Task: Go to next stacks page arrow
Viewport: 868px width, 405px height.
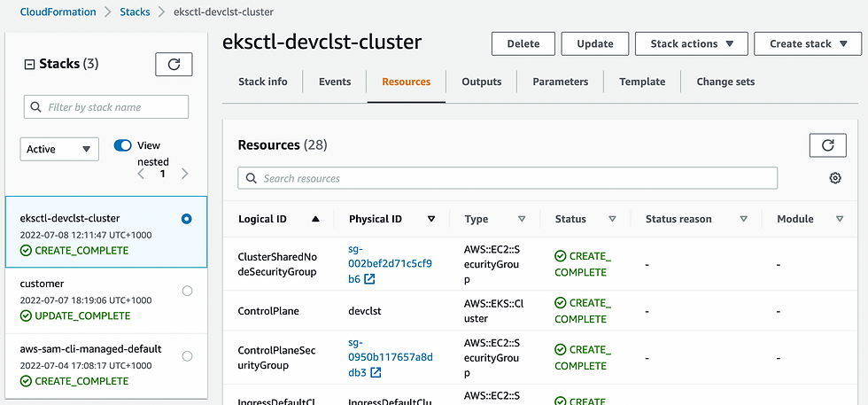Action: click(x=184, y=174)
